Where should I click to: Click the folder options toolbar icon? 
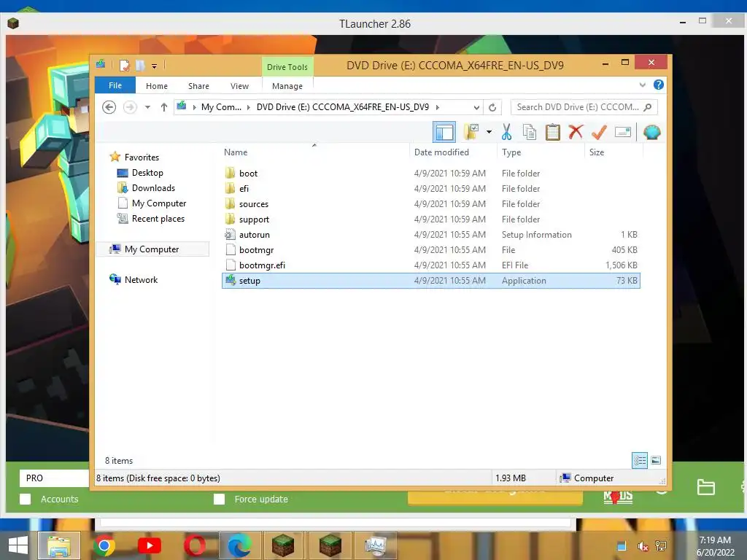(x=471, y=132)
